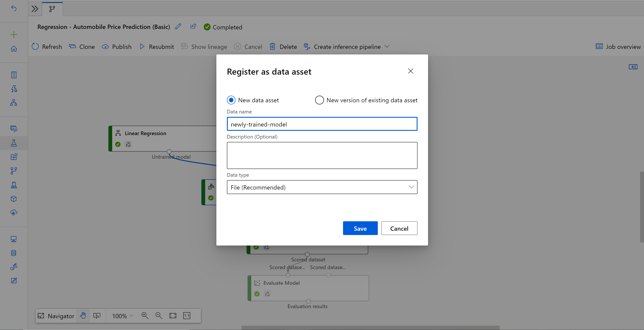644x330 pixels.
Task: Click the Refresh pipeline button
Action: [47, 46]
